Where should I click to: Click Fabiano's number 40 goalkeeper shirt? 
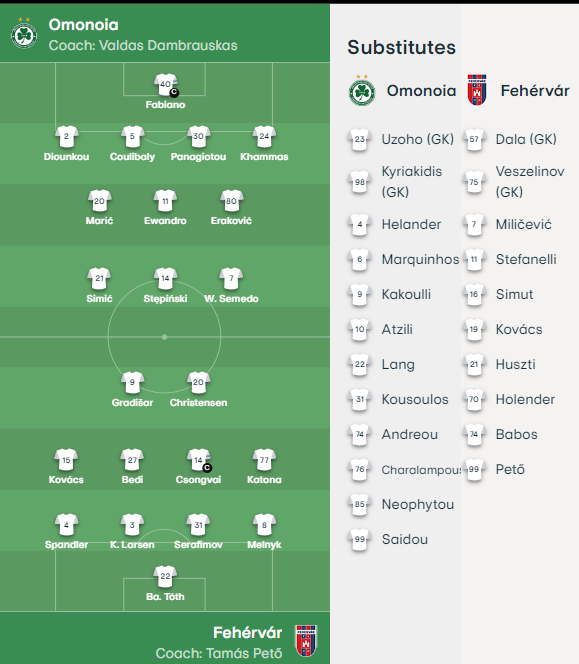[x=166, y=85]
